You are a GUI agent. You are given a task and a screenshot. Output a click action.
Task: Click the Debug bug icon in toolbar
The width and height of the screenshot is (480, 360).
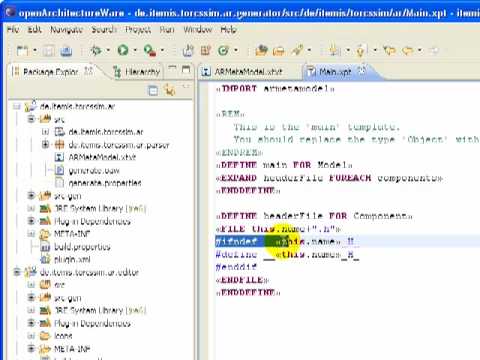pos(96,51)
